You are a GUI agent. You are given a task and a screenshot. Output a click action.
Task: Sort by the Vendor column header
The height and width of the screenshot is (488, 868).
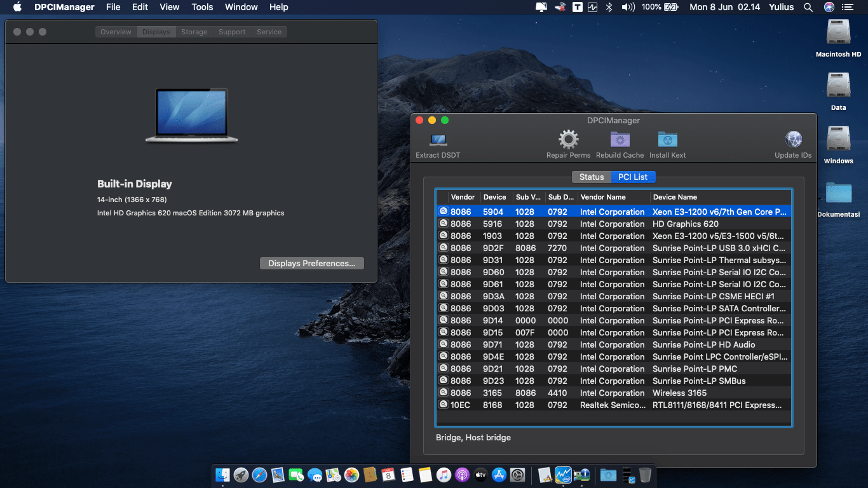point(463,197)
